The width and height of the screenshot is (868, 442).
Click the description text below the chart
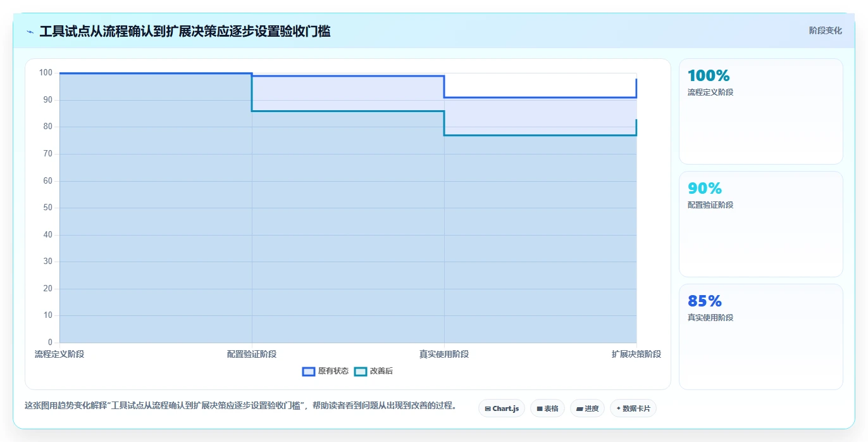240,405
